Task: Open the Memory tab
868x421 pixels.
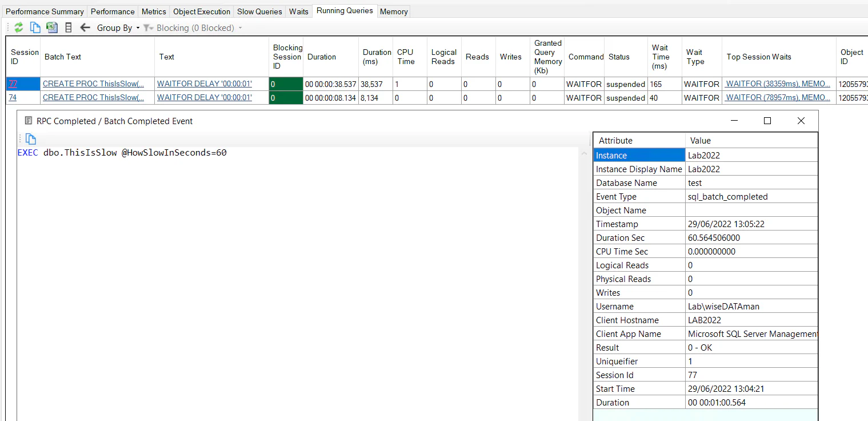Action: (x=393, y=11)
